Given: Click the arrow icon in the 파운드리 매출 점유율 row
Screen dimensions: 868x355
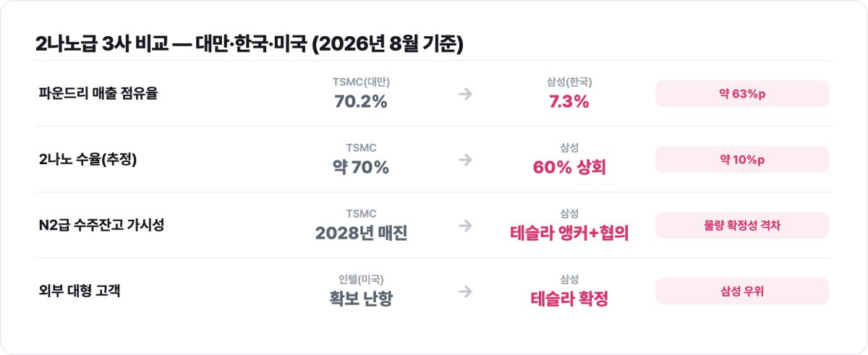Looking at the screenshot, I should 466,94.
